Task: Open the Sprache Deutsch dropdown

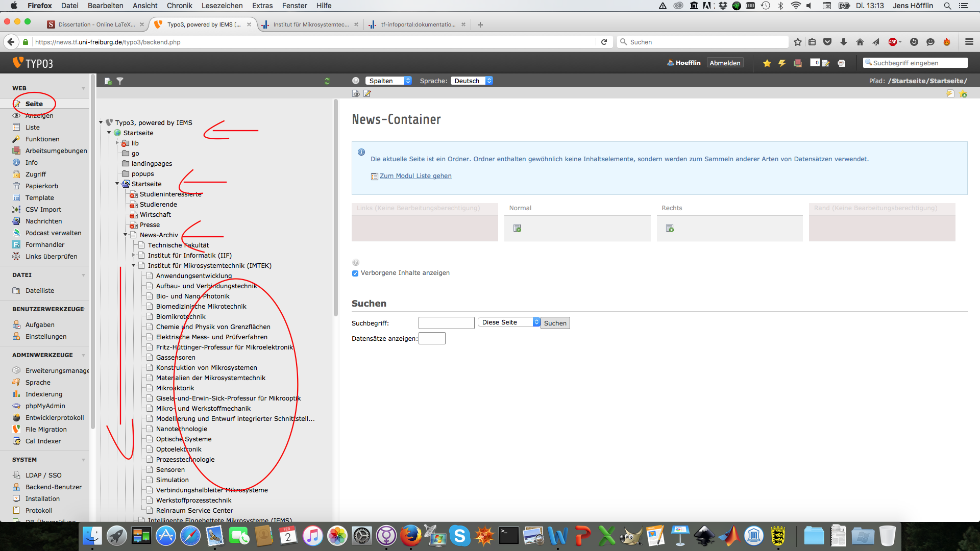Action: pos(471,81)
